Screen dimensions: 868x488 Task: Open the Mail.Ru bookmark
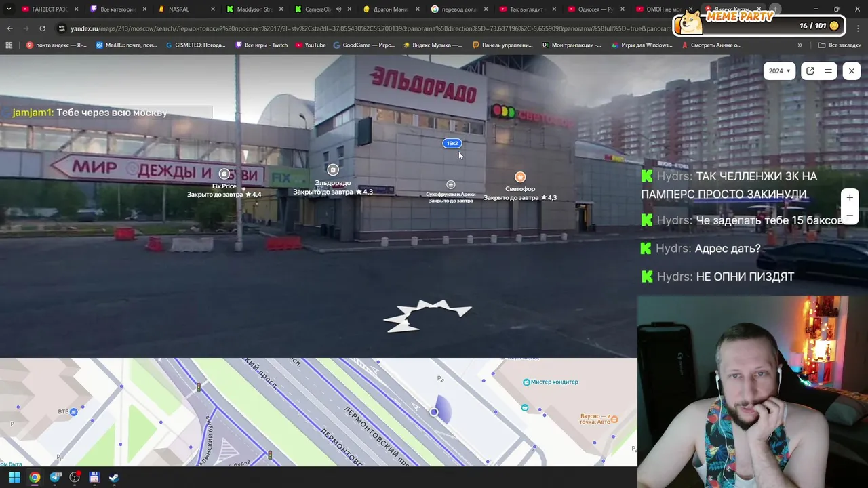pos(127,45)
